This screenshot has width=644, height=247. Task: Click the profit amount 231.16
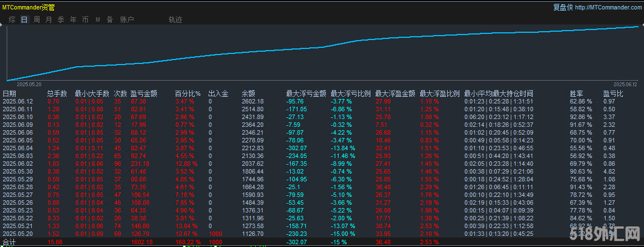coord(140,163)
